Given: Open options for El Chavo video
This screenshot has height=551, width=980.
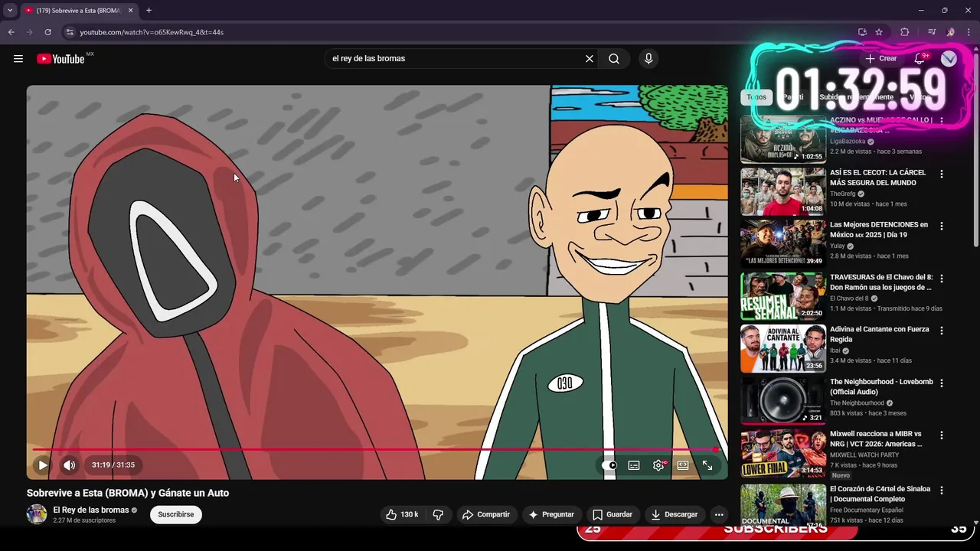Looking at the screenshot, I should (x=942, y=279).
